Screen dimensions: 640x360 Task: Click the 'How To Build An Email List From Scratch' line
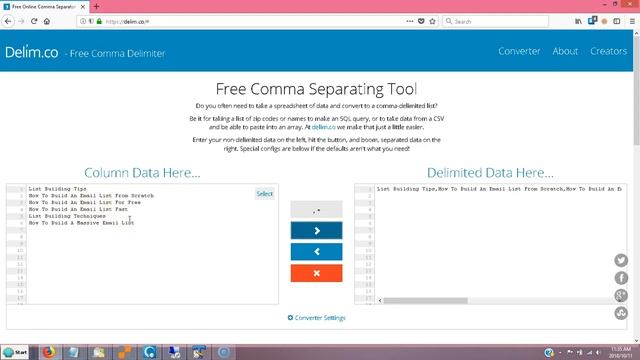[x=91, y=196]
